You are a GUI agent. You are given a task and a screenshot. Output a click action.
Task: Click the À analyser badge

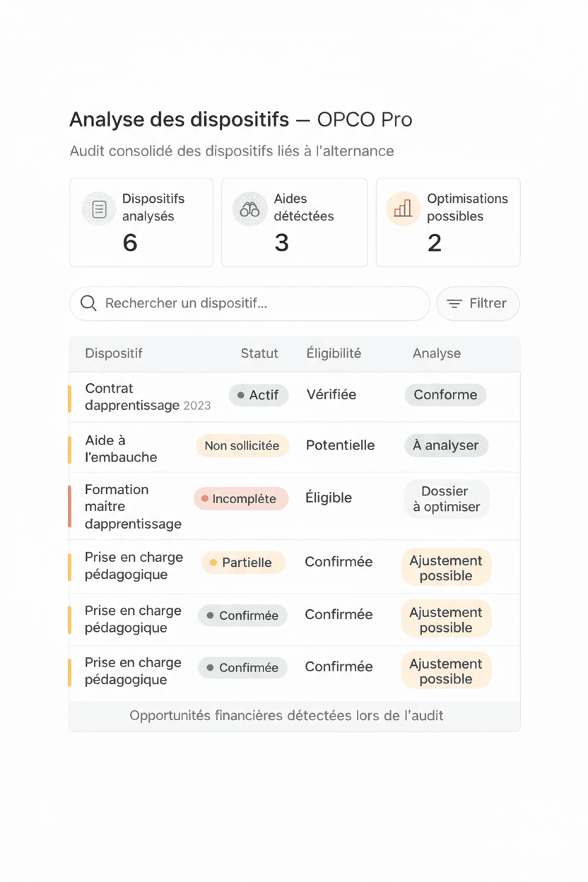click(446, 445)
